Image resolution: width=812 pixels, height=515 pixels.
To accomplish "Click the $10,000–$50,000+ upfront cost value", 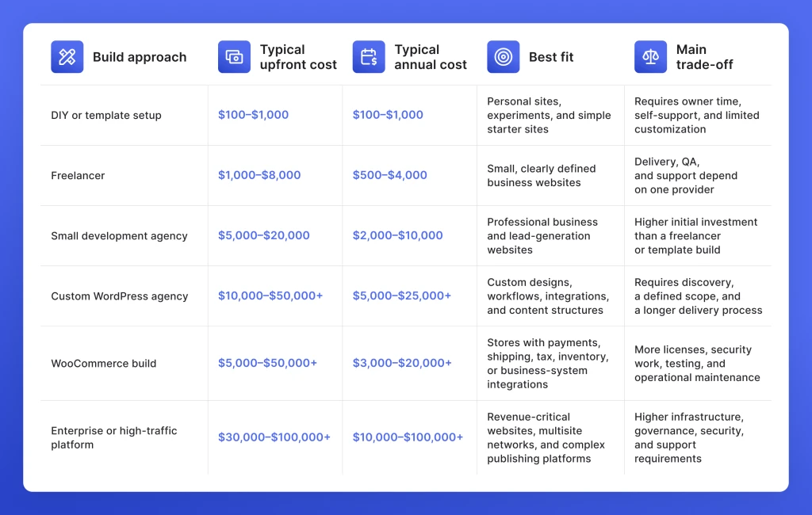I will pyautogui.click(x=270, y=296).
